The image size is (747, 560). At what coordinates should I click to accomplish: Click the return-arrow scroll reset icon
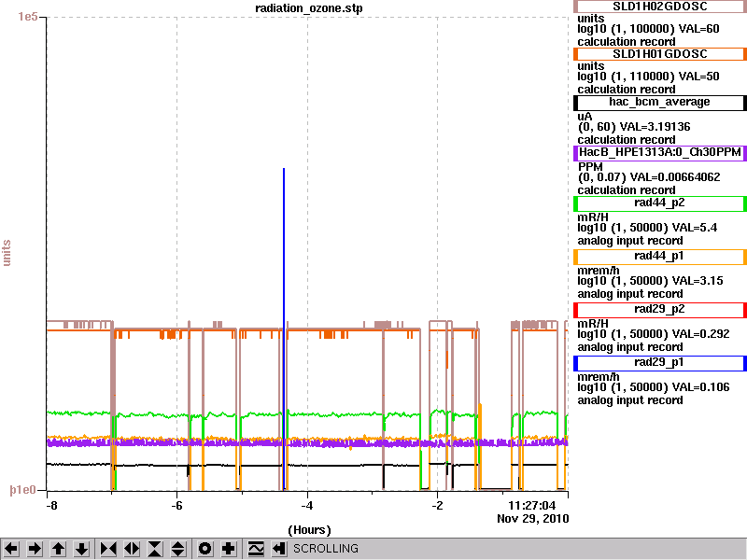[279, 549]
